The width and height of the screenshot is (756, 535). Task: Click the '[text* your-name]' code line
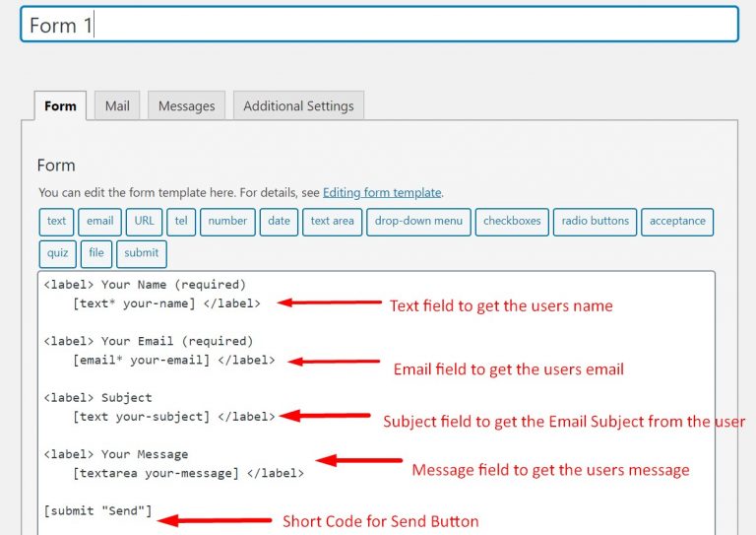click(166, 303)
